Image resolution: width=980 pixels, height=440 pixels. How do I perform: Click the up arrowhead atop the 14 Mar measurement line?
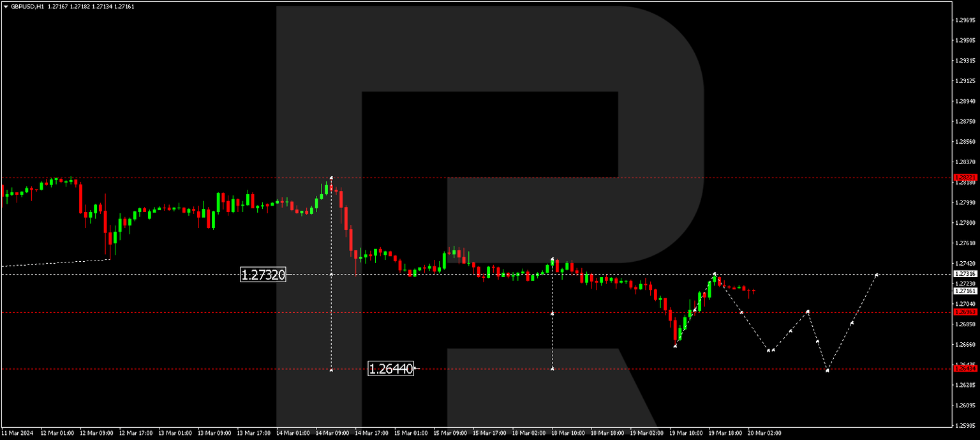(x=332, y=176)
